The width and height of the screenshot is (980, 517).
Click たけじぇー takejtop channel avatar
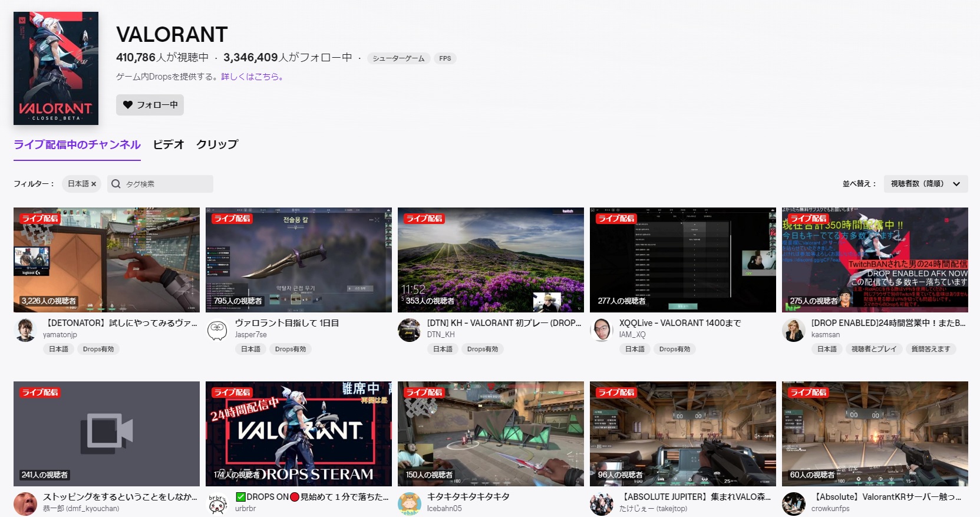[x=602, y=504]
